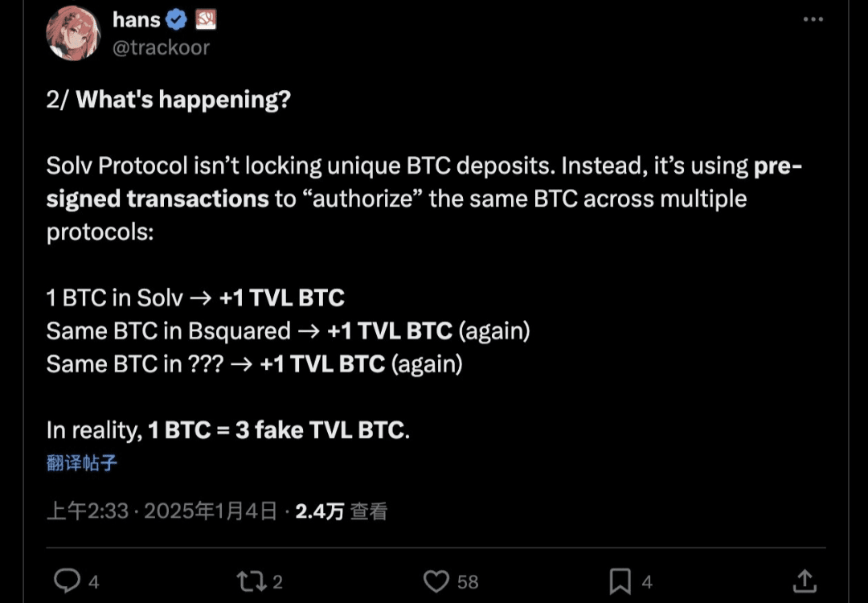The width and height of the screenshot is (868, 603).
Task: Click the reply speech bubble icon
Action: 67,580
